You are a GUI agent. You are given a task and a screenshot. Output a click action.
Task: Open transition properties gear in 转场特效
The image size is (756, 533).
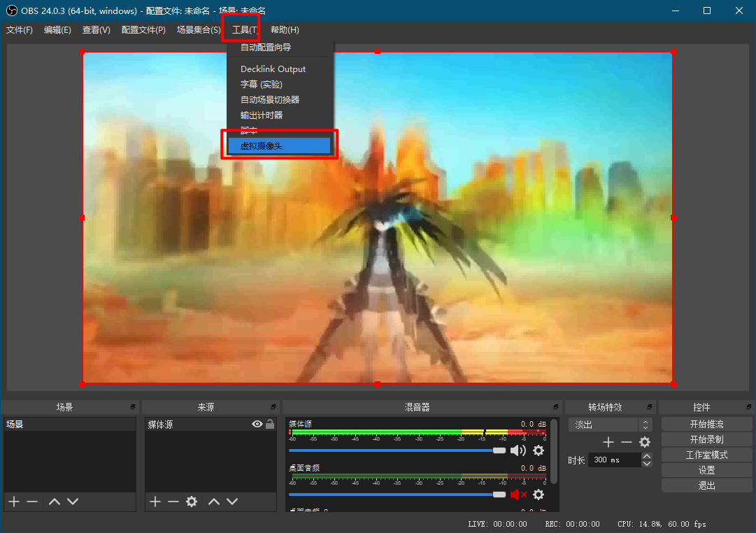tap(645, 442)
